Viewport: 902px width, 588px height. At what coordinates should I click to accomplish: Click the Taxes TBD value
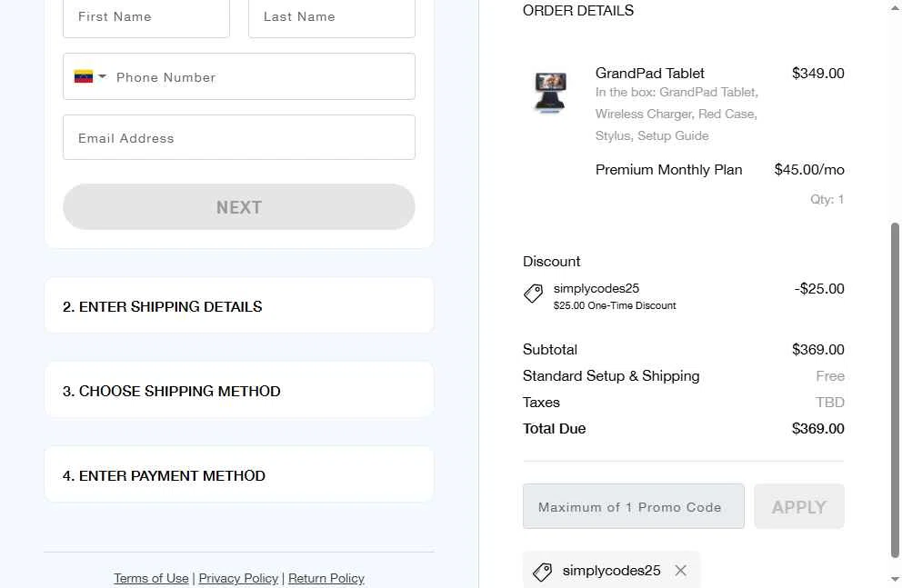(x=829, y=403)
